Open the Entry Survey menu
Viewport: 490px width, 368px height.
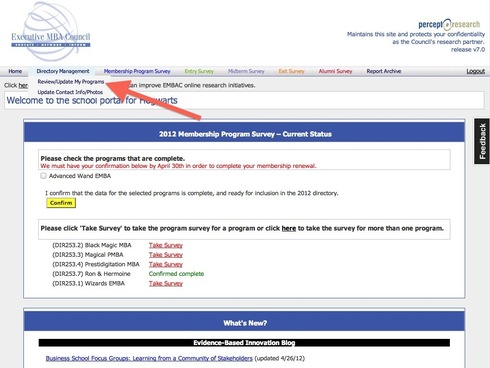click(199, 71)
